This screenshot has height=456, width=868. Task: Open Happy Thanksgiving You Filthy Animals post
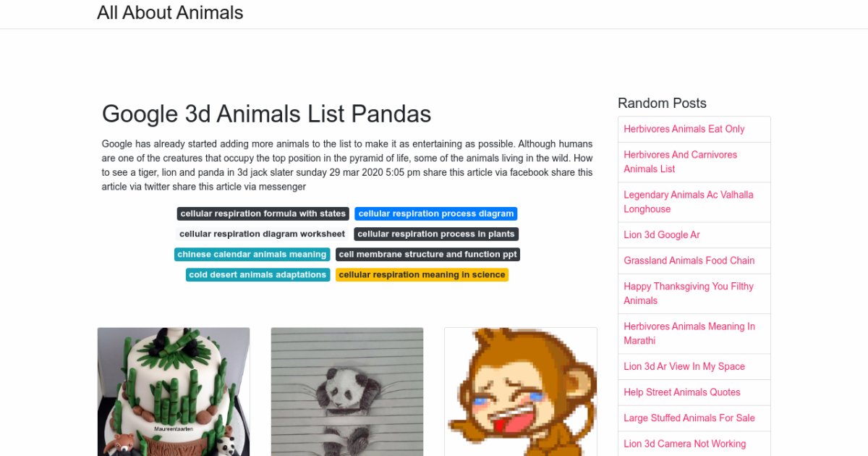click(x=688, y=293)
